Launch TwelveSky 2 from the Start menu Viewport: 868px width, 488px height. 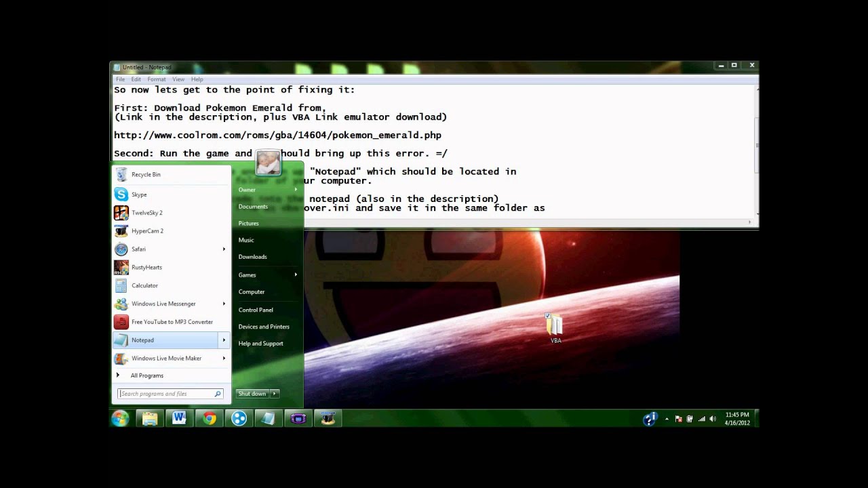172,213
